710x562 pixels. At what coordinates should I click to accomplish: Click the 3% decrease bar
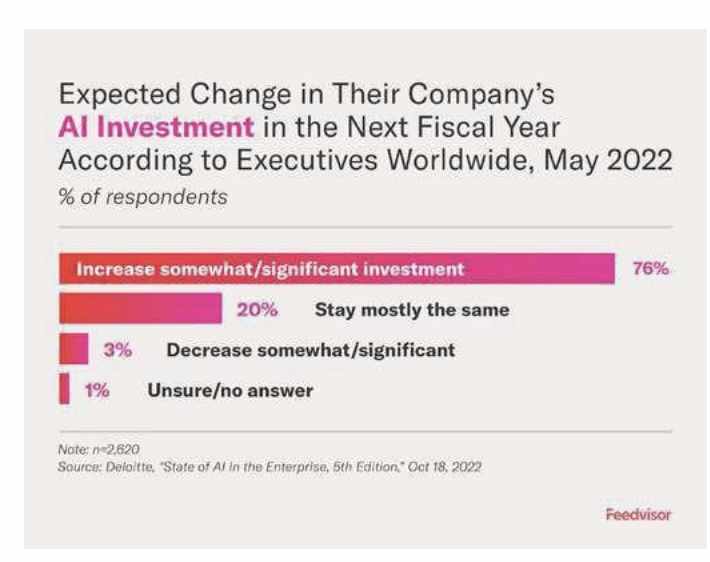tap(74, 349)
